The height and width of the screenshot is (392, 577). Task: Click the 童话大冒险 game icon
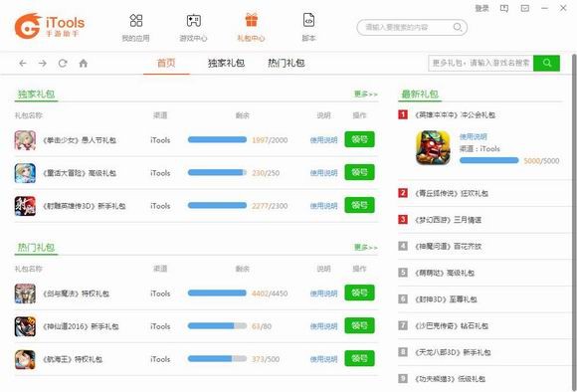[25, 173]
